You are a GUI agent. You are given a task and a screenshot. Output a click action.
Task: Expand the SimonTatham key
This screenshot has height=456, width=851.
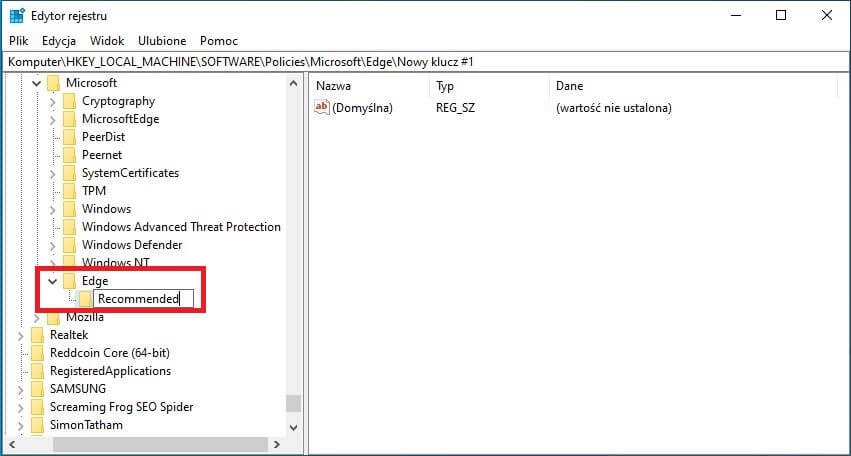click(21, 425)
